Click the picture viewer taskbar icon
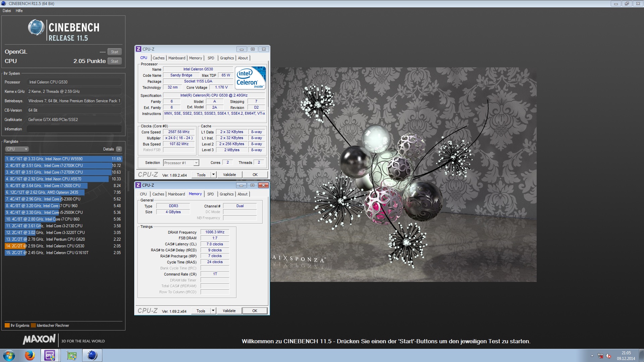 pyautogui.click(x=71, y=355)
